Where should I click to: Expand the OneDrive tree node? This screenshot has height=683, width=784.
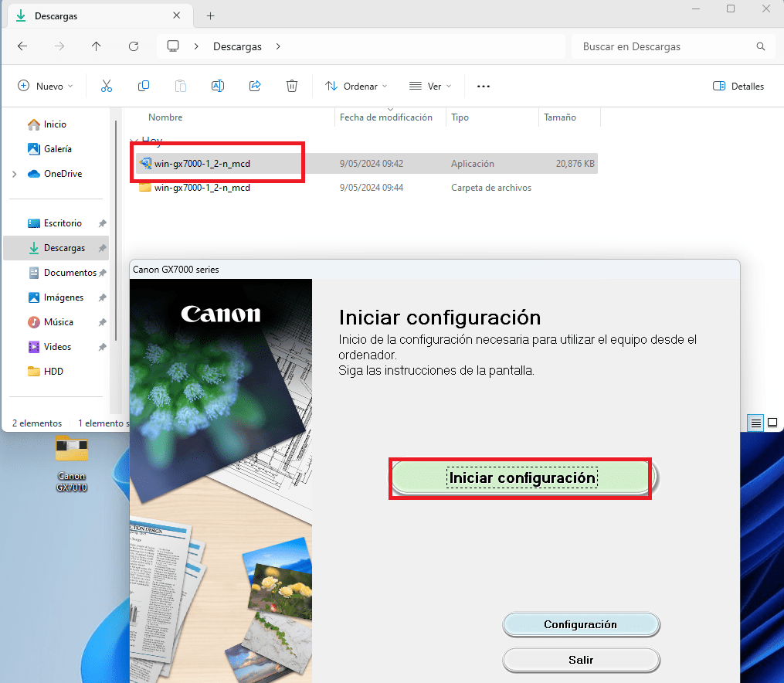tap(15, 174)
